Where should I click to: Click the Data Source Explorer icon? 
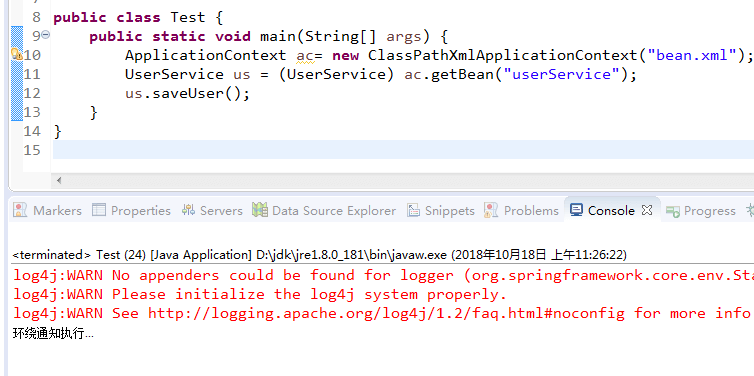point(260,210)
